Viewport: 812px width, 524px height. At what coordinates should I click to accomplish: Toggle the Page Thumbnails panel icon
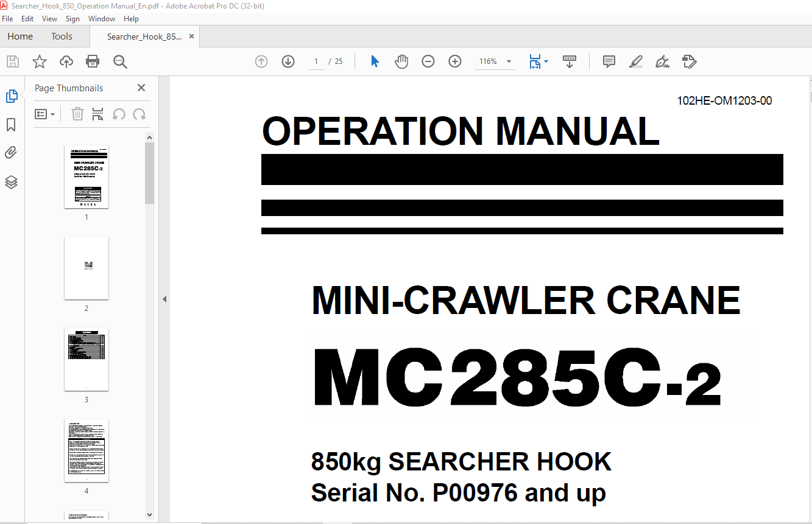pos(11,96)
